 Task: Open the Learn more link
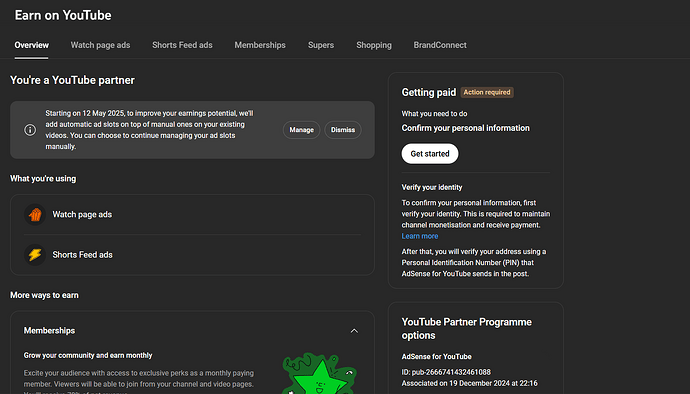coord(420,236)
